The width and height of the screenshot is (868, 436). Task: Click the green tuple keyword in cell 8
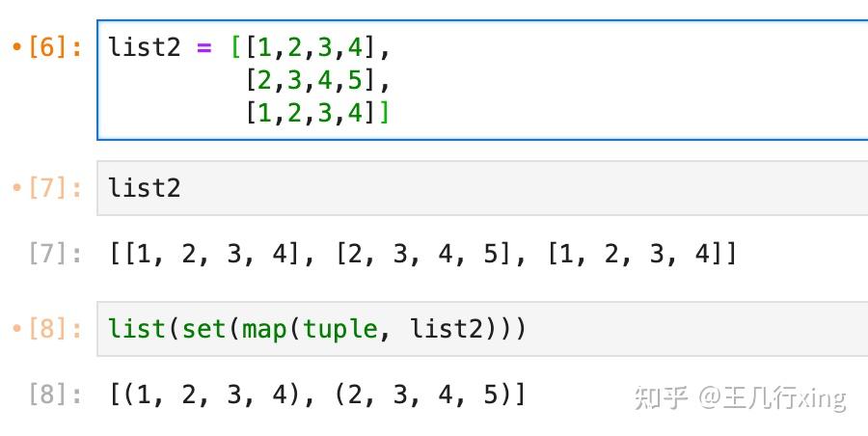(340, 330)
